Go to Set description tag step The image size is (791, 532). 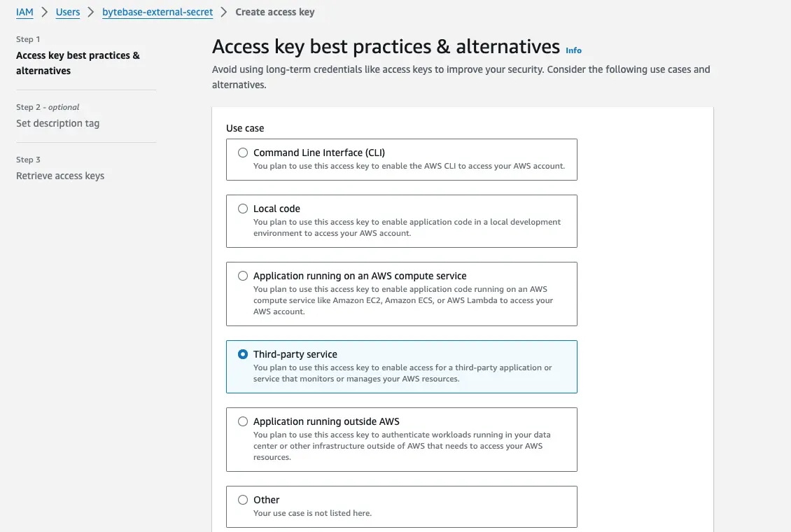coord(57,123)
